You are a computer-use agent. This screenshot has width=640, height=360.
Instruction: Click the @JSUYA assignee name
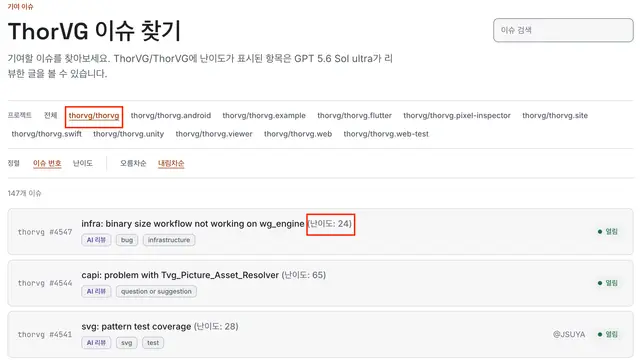click(x=569, y=334)
